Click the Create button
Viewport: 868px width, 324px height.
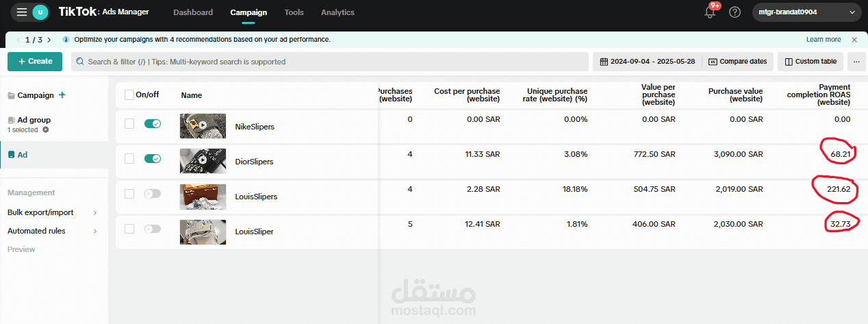tap(35, 62)
